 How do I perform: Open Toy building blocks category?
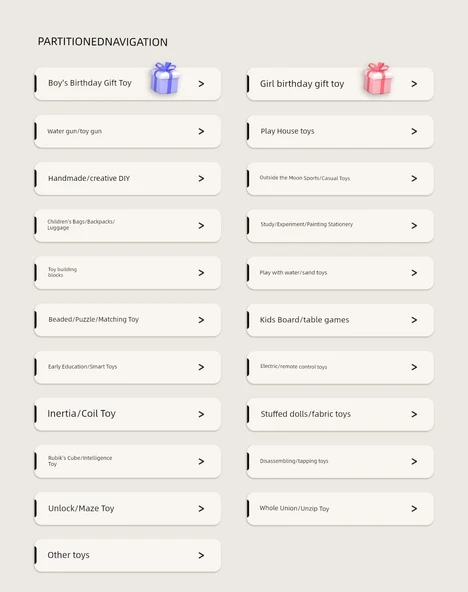pos(128,273)
